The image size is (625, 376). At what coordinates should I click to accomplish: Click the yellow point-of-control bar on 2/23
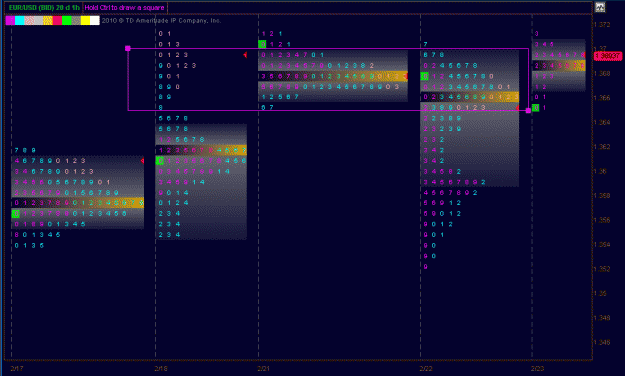(559, 65)
